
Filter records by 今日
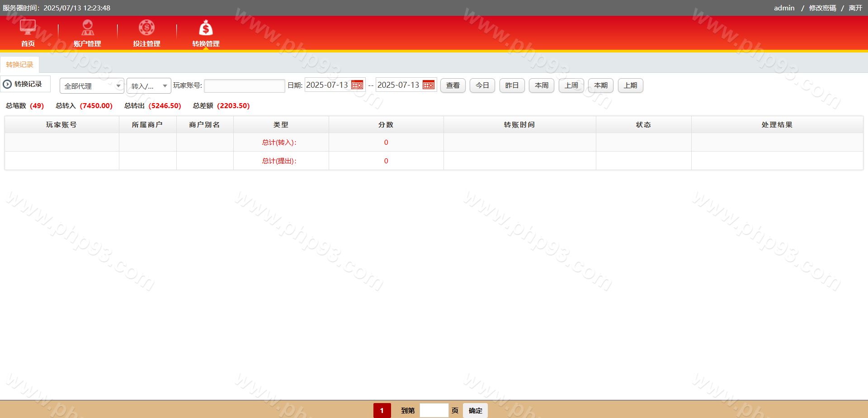[x=482, y=85]
